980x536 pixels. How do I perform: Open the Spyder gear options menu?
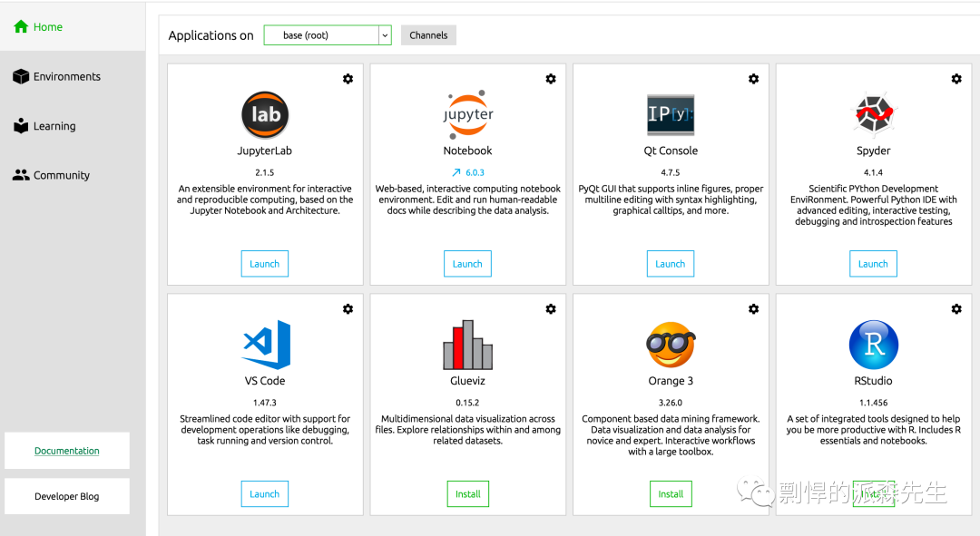point(956,79)
